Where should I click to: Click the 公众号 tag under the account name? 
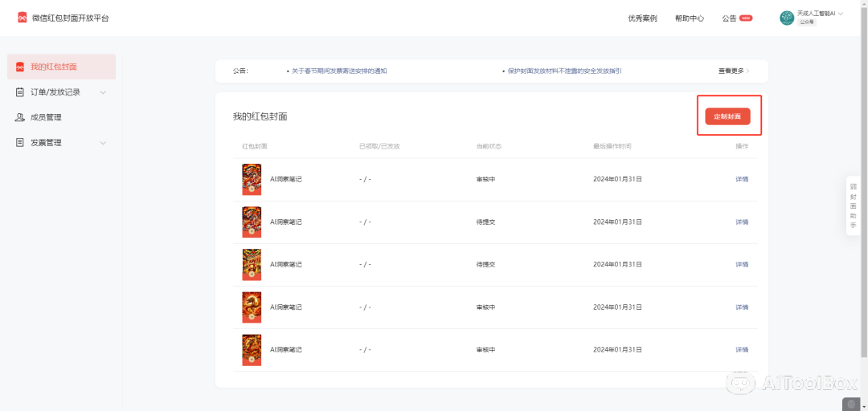pos(807,22)
